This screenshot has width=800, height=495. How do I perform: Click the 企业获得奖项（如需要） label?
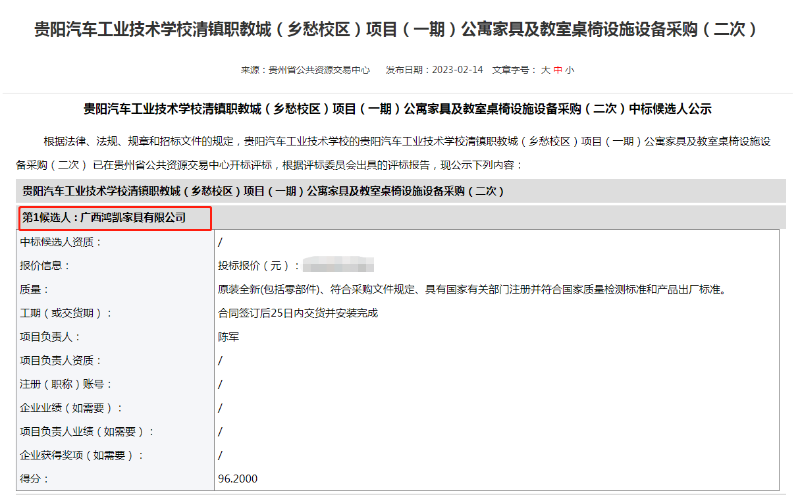pos(82,456)
